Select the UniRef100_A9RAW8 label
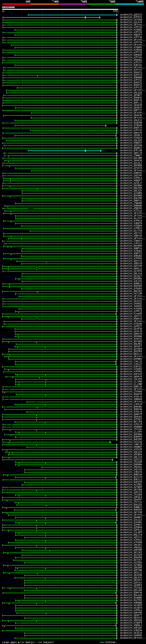The height and width of the screenshot is (644, 146). [x=131, y=603]
